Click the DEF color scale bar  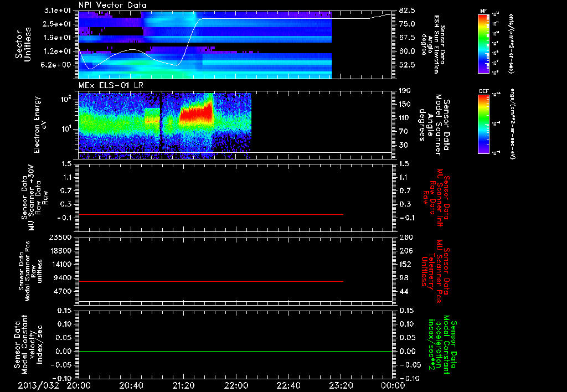click(x=483, y=125)
